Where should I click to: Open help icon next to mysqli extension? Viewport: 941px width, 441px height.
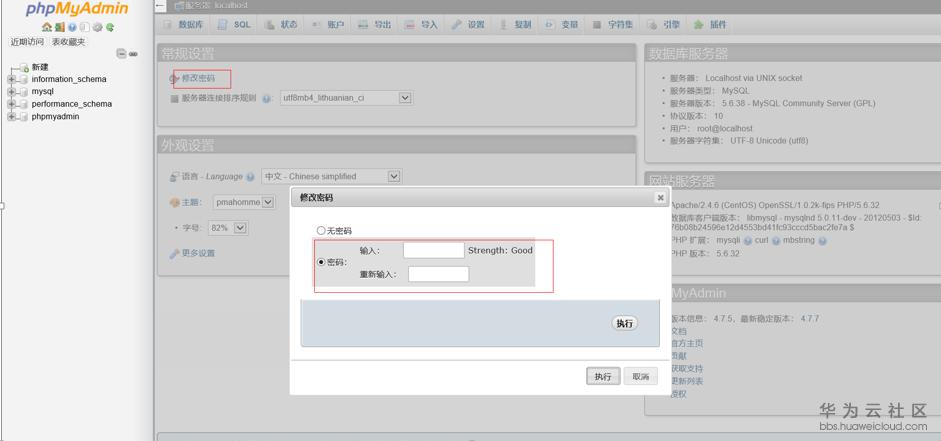point(748,241)
